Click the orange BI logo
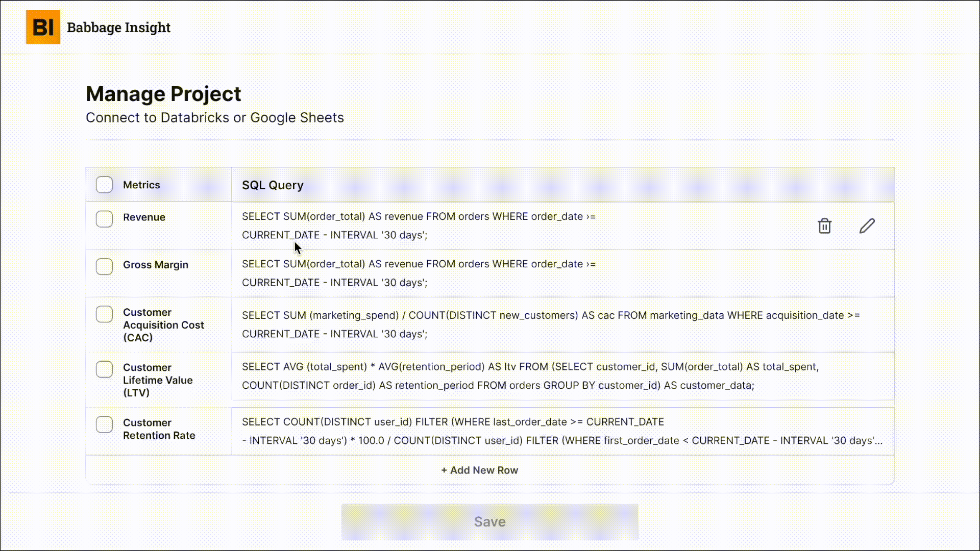This screenshot has width=980, height=551. tap(43, 28)
